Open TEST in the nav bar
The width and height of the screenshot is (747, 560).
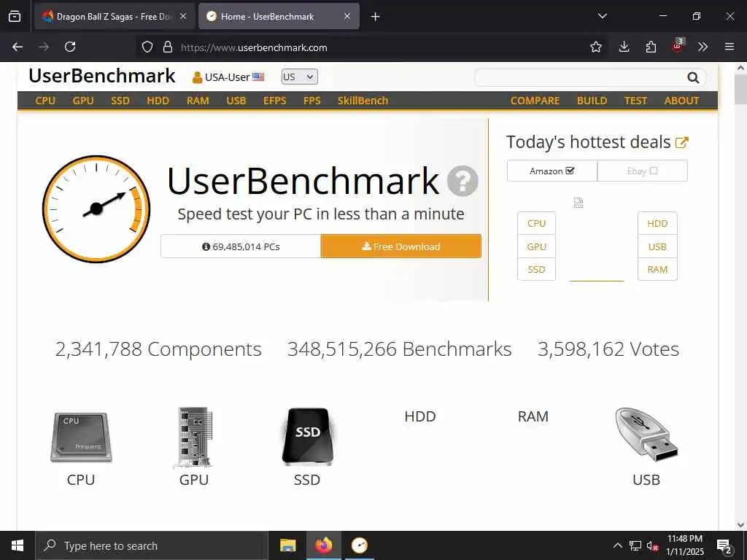pyautogui.click(x=635, y=101)
